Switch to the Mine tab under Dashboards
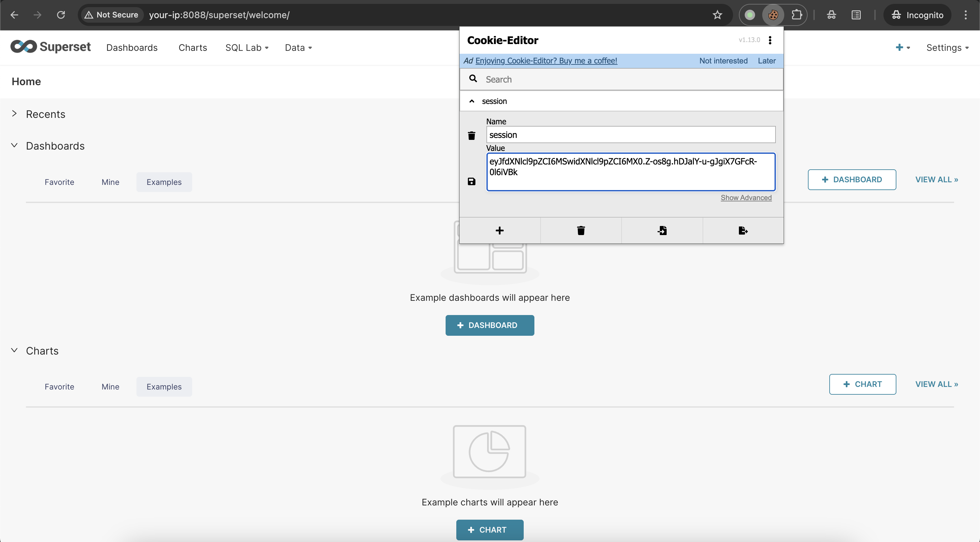This screenshot has height=542, width=980. (110, 182)
